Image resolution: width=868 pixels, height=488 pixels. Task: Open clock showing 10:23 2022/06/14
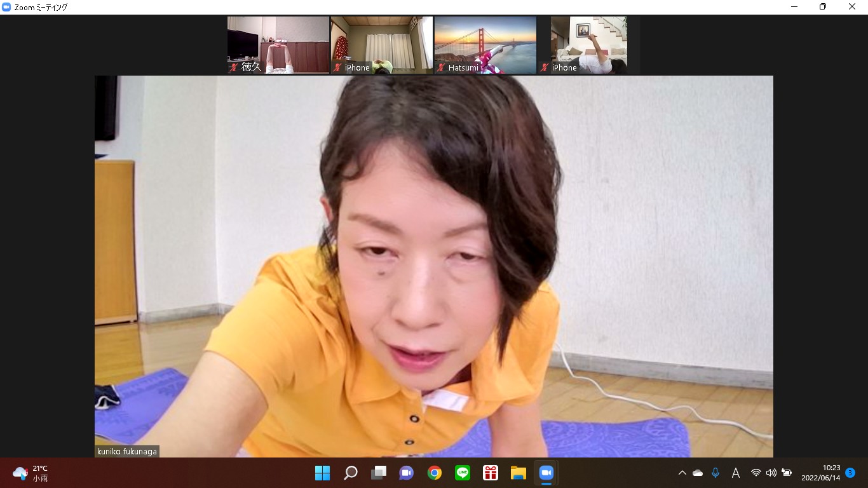[821, 473]
